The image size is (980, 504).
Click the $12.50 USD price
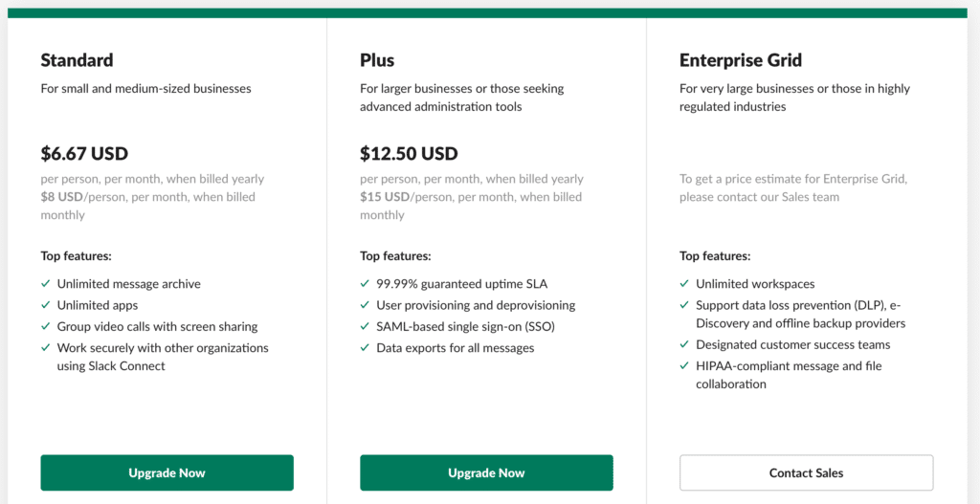[409, 153]
